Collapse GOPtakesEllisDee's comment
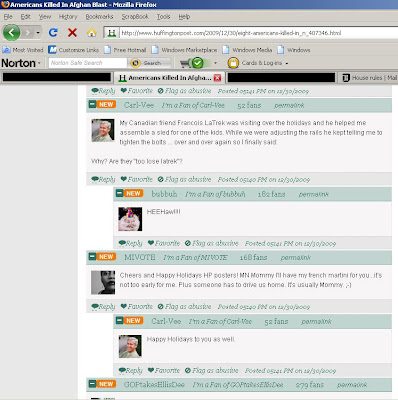 92,384
